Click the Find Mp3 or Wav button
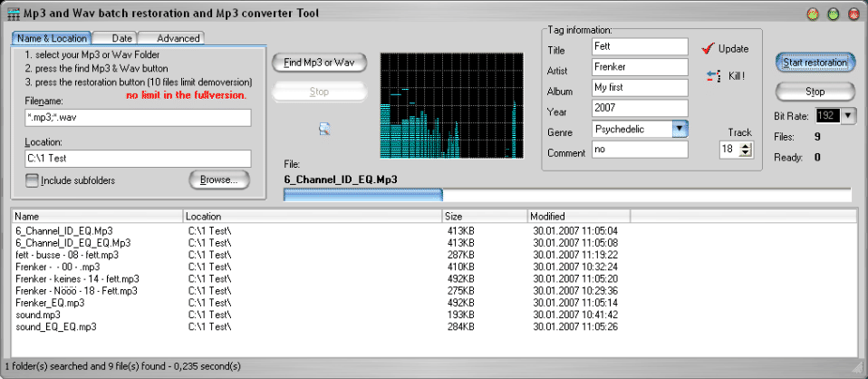This screenshot has width=868, height=379. 319,63
